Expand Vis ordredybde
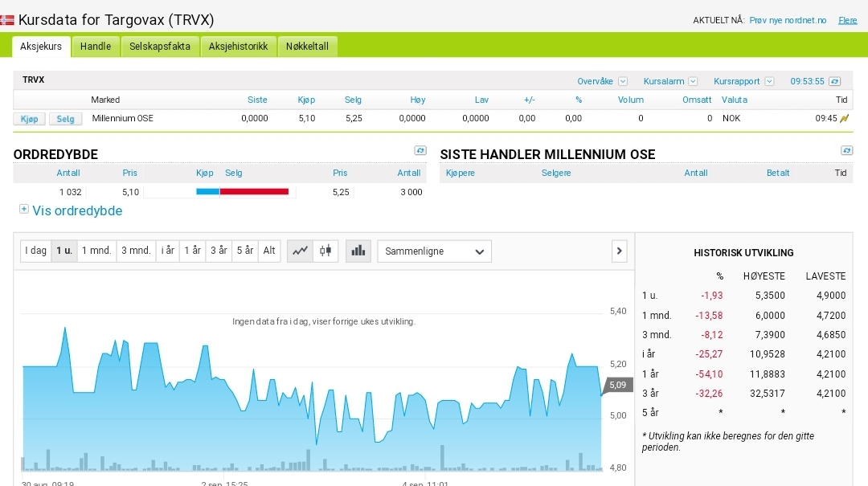The image size is (868, 486). coord(77,211)
